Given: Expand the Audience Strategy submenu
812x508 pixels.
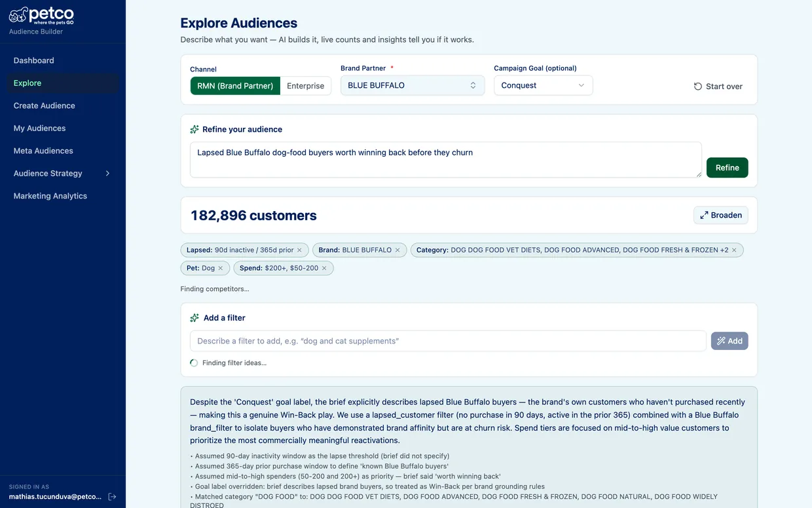Looking at the screenshot, I should [108, 173].
